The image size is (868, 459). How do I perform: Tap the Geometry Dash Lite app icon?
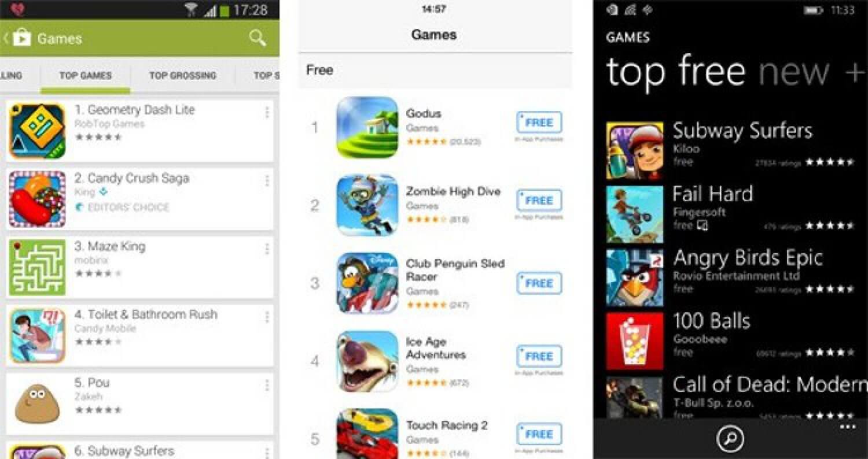coord(37,131)
